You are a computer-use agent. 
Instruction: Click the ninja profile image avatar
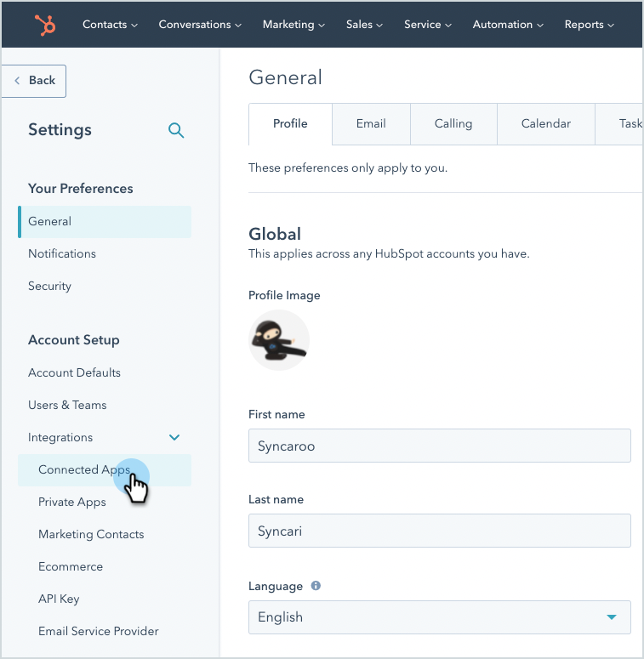click(279, 340)
